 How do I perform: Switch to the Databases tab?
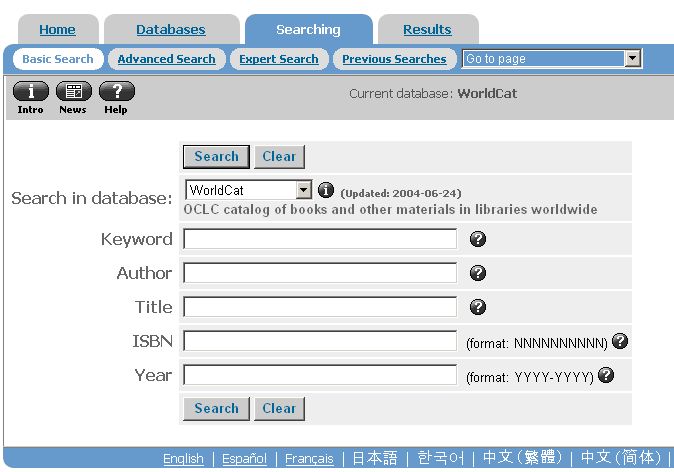pos(171,29)
